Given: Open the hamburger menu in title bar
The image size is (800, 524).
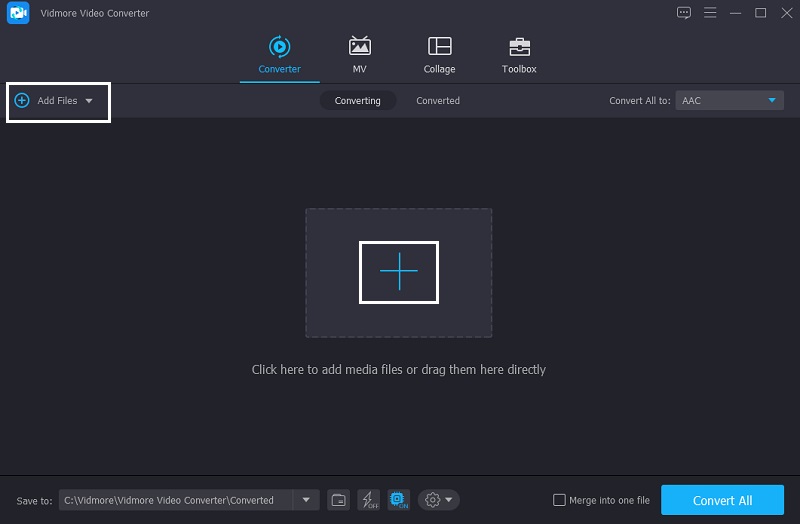Looking at the screenshot, I should (710, 13).
